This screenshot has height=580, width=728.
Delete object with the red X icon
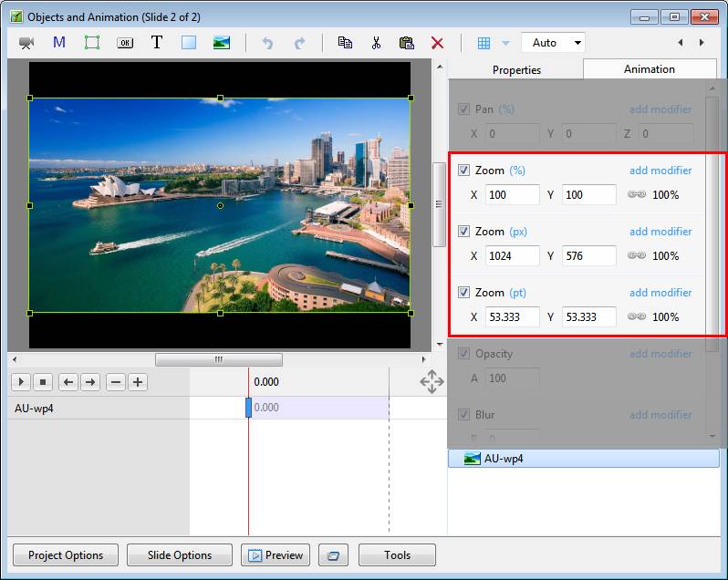coord(437,43)
